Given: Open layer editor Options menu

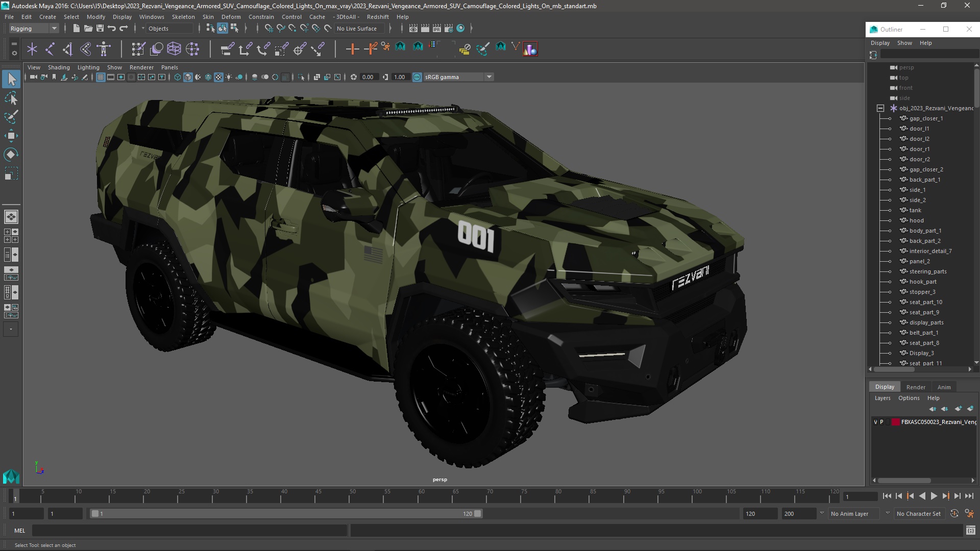Looking at the screenshot, I should 909,398.
